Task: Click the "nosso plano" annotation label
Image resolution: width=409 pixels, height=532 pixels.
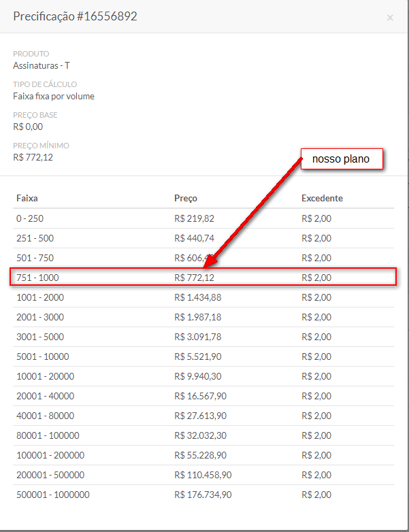Action: click(x=342, y=159)
